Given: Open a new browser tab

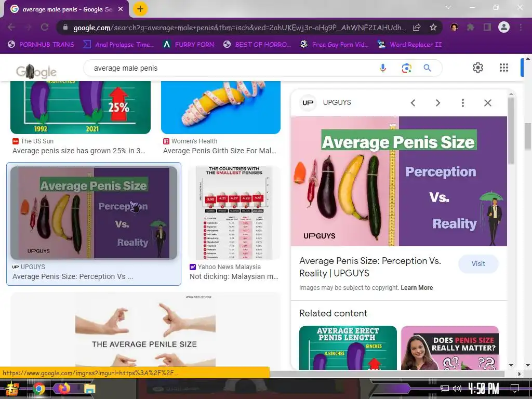Looking at the screenshot, I should (x=140, y=9).
